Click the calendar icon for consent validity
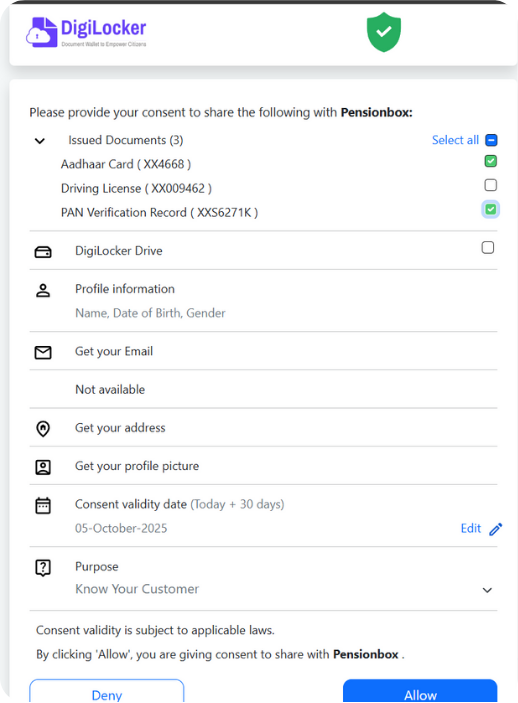Viewport: 518px width, 703px height. tap(43, 505)
